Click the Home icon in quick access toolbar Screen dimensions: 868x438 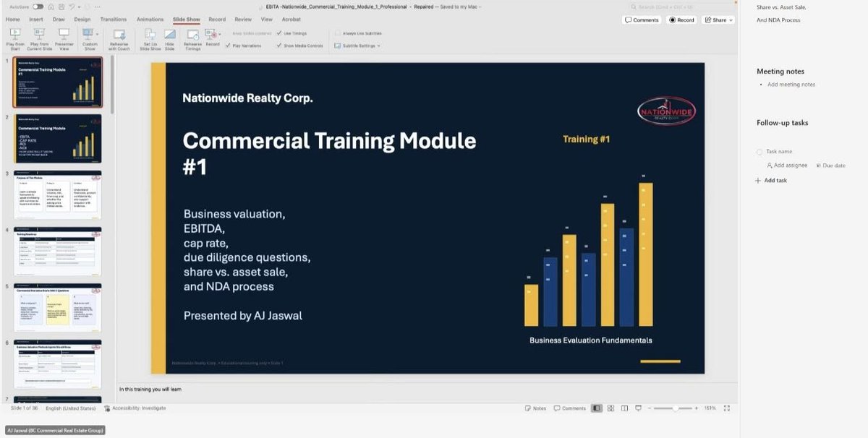[x=52, y=7]
